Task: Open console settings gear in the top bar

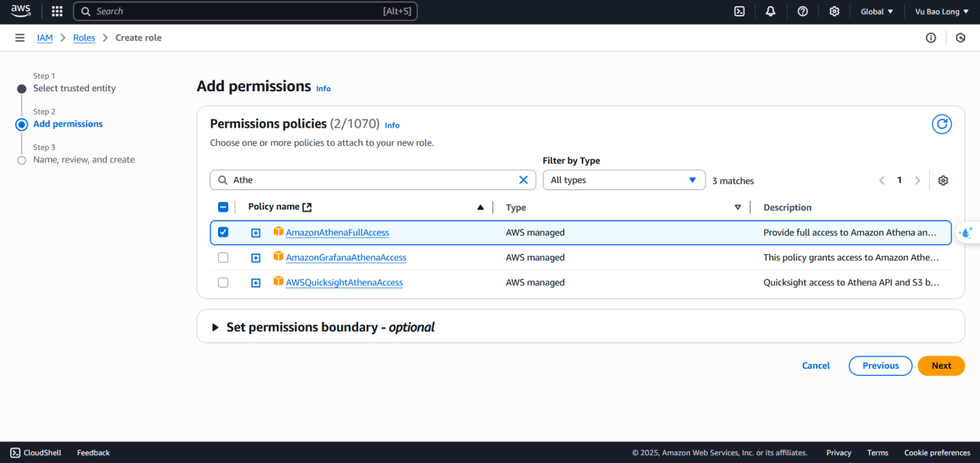Action: click(834, 12)
